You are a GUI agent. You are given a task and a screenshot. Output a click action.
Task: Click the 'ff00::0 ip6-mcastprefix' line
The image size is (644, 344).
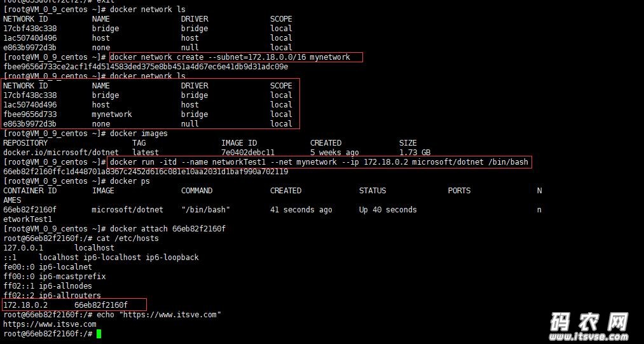click(x=55, y=276)
